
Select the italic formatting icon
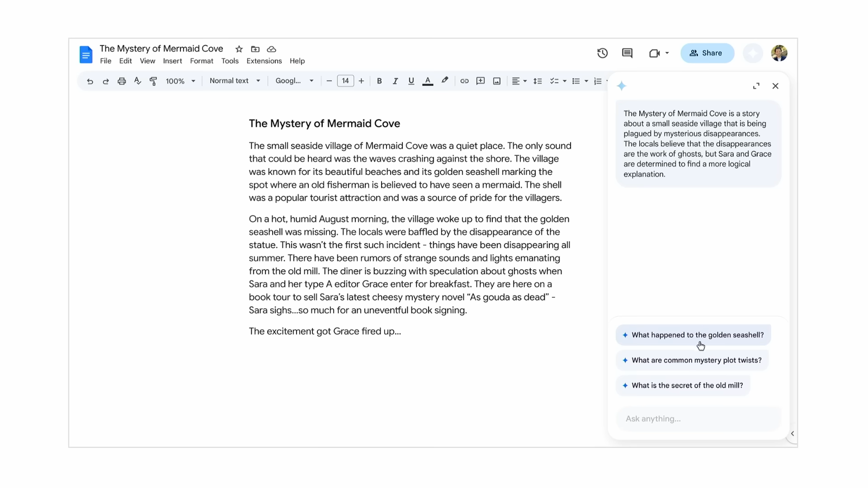pos(395,80)
